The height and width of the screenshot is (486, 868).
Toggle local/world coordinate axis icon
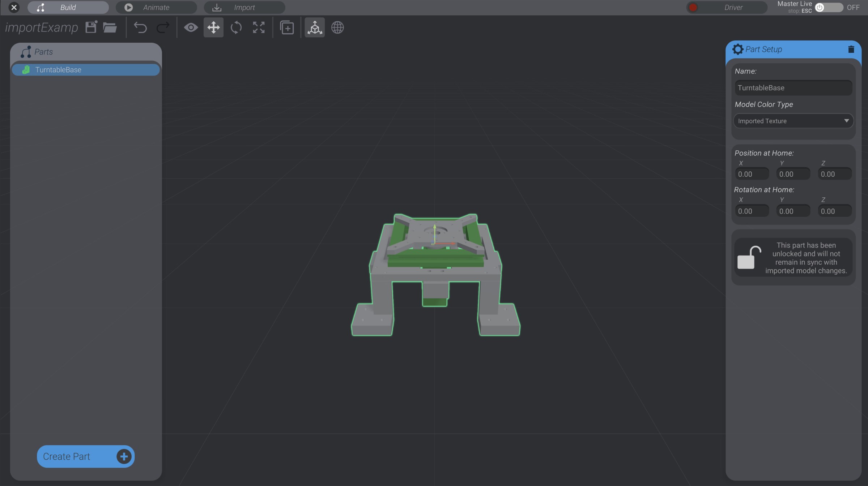click(314, 27)
